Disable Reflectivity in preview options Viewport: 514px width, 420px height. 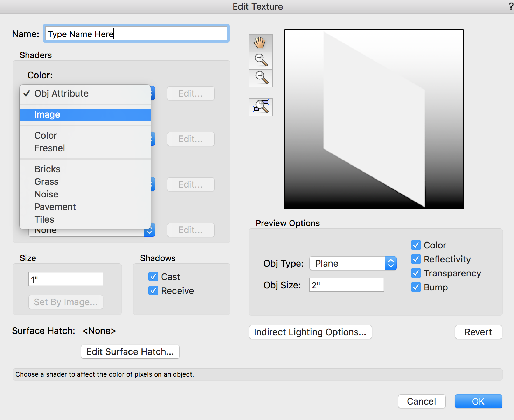416,259
